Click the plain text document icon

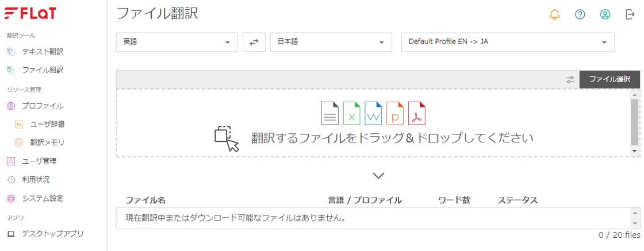click(x=330, y=113)
